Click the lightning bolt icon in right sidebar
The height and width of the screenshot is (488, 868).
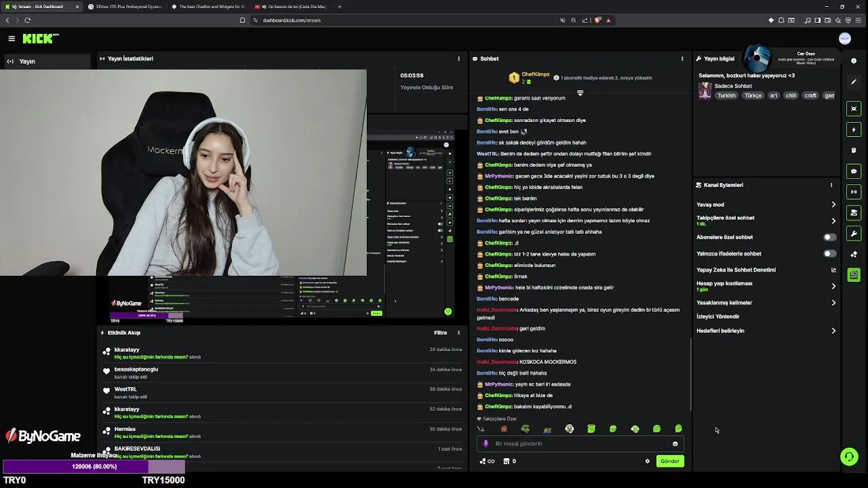(854, 129)
